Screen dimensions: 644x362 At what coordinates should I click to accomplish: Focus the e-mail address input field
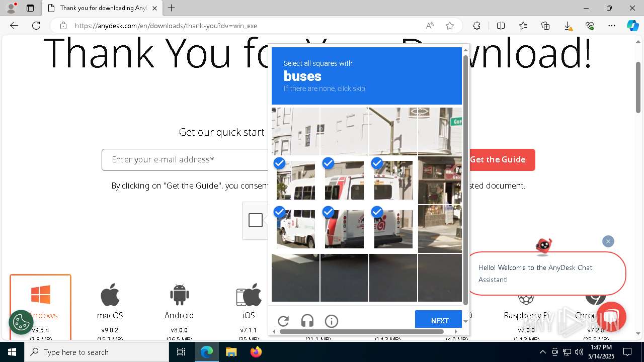tap(185, 160)
